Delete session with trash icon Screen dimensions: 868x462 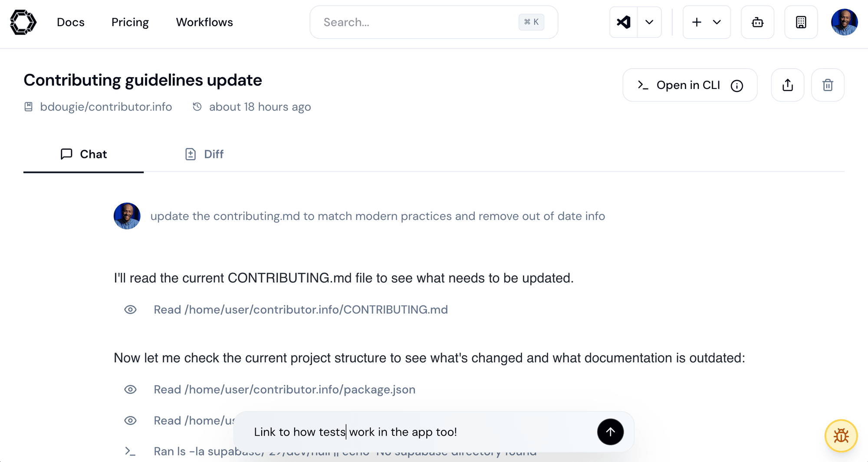click(828, 85)
